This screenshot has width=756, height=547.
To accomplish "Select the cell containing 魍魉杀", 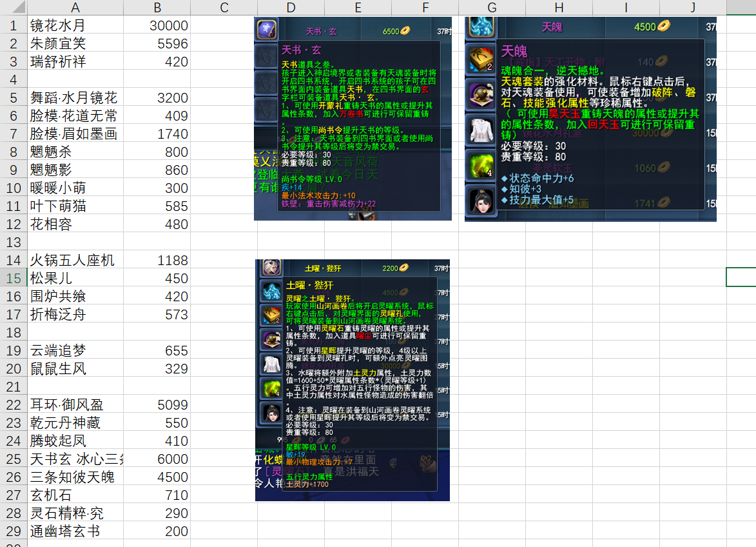I will tap(75, 152).
